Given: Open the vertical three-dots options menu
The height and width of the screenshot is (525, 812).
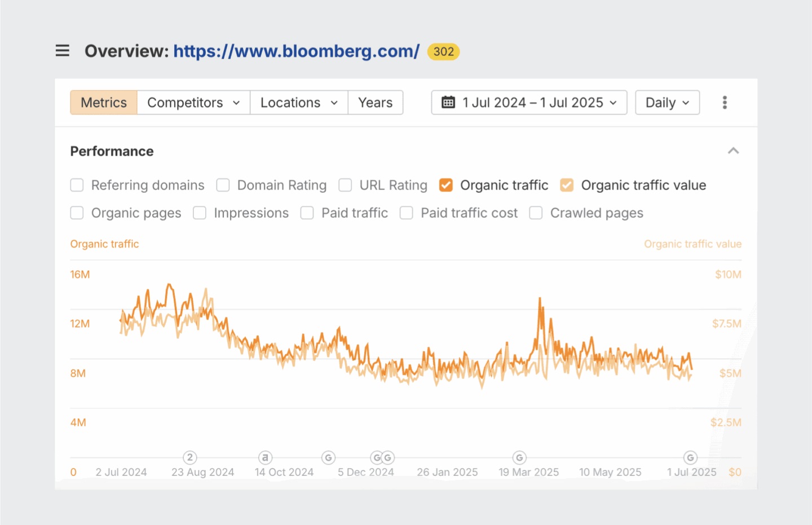Looking at the screenshot, I should click(725, 103).
